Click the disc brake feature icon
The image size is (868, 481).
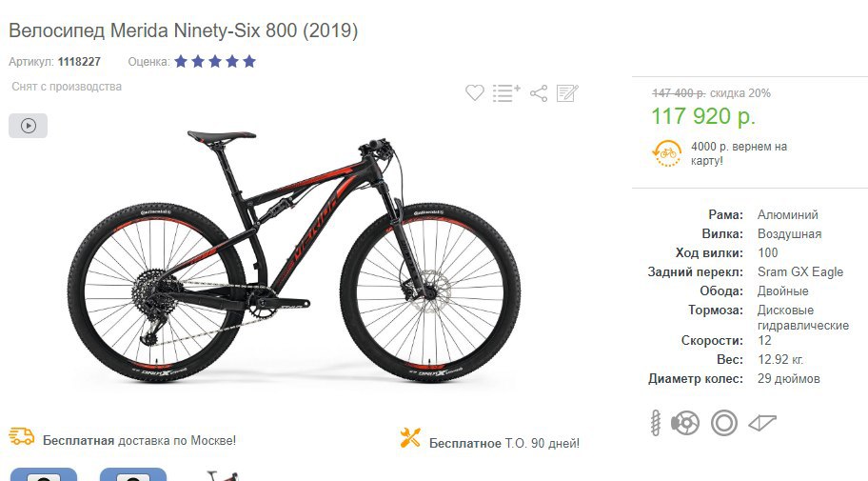685,424
